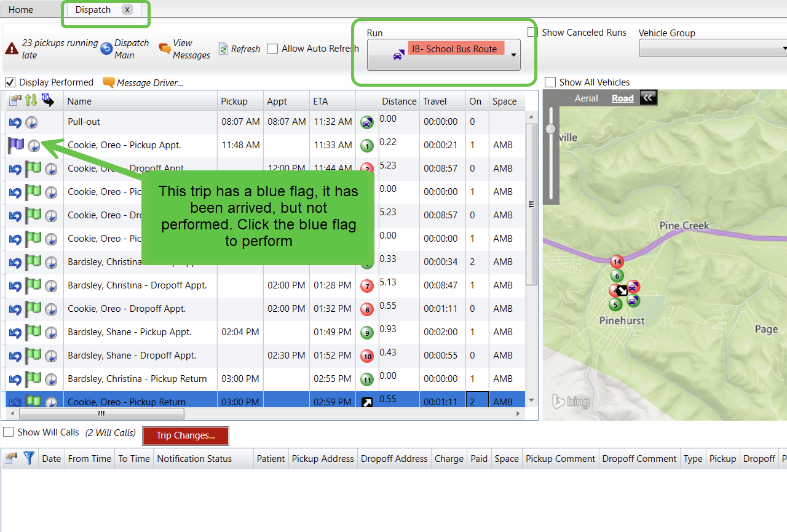Open View Messages chat icon
Screen dimensions: 787x532
pyautogui.click(x=165, y=49)
